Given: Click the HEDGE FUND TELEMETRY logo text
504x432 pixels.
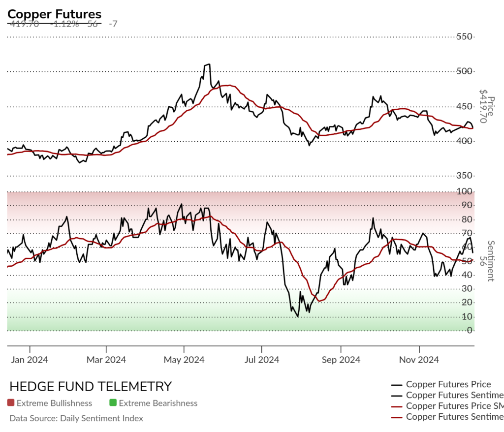Looking at the screenshot, I should coord(91,386).
